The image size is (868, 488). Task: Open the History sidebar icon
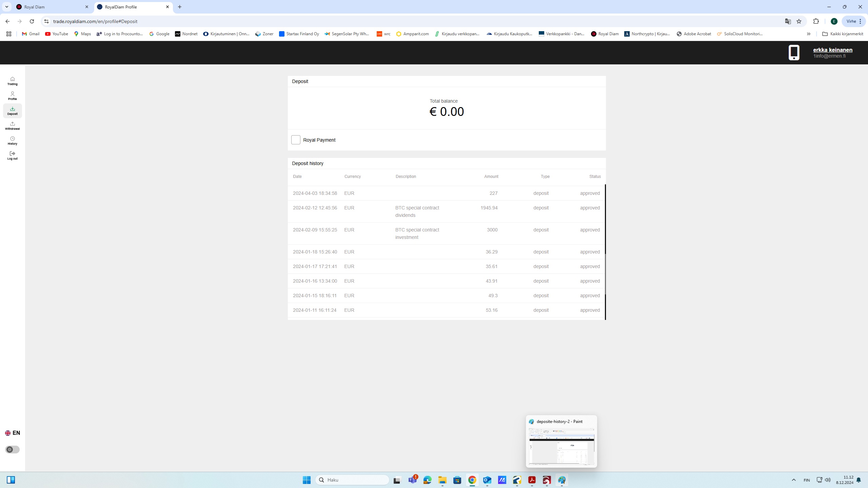point(12,140)
